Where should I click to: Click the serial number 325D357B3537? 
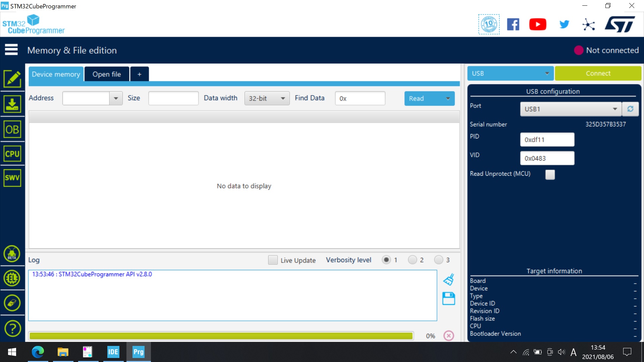(605, 124)
